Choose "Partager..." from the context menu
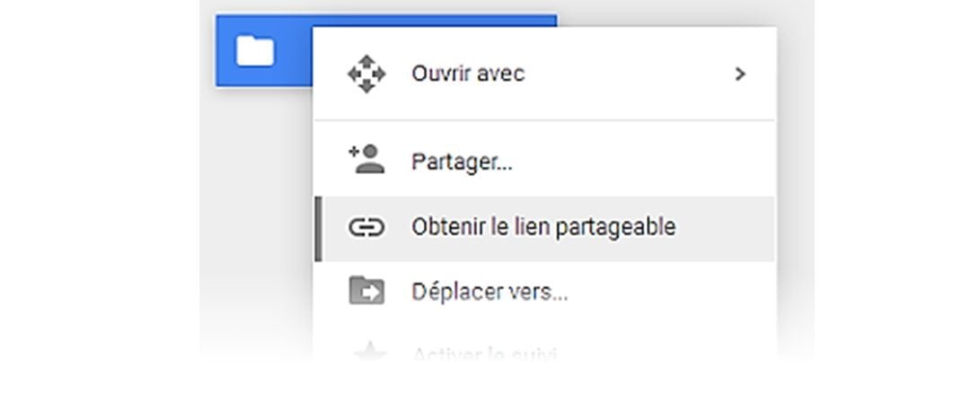The image size is (980, 402). pyautogui.click(x=462, y=163)
